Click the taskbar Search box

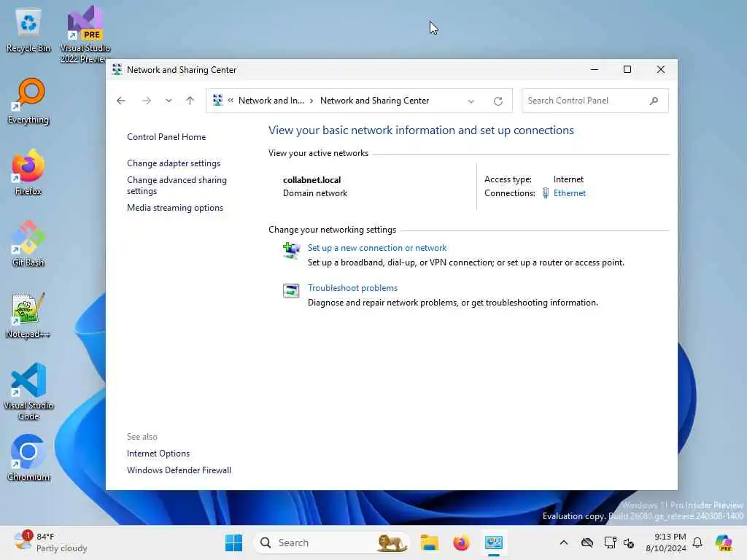pyautogui.click(x=333, y=542)
